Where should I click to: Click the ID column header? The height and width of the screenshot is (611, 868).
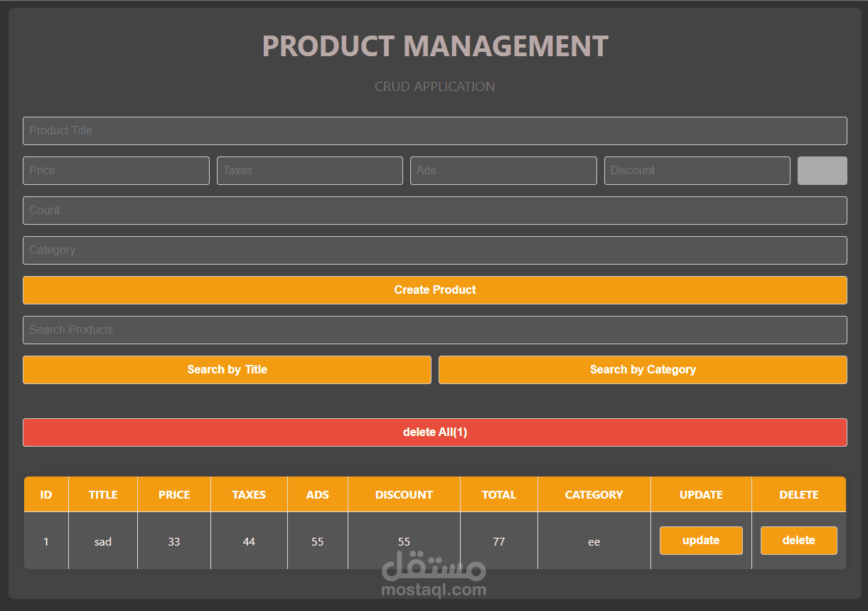pyautogui.click(x=46, y=494)
